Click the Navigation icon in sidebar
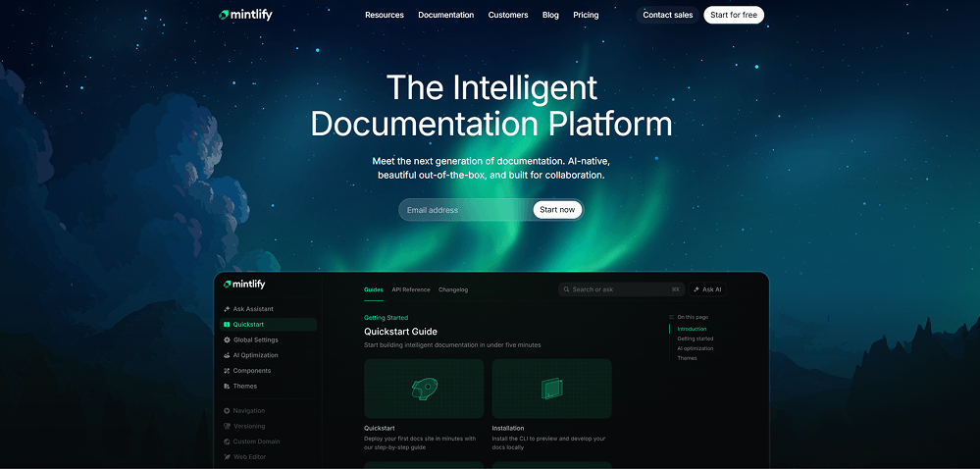This screenshot has height=469, width=980. (x=227, y=411)
